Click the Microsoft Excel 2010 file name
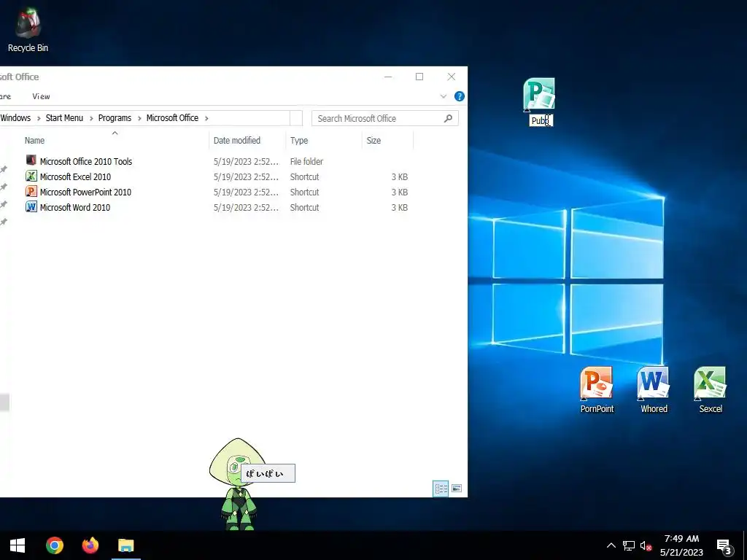This screenshot has width=747, height=560. point(75,176)
